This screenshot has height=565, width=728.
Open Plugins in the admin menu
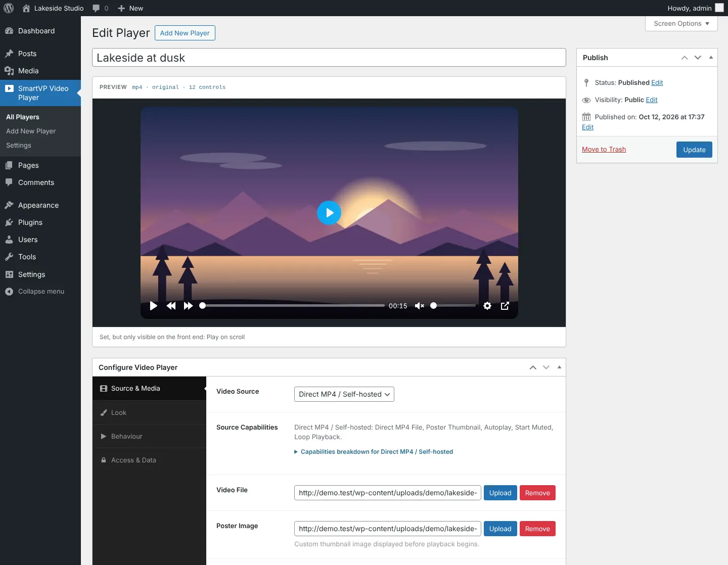pyautogui.click(x=40, y=222)
